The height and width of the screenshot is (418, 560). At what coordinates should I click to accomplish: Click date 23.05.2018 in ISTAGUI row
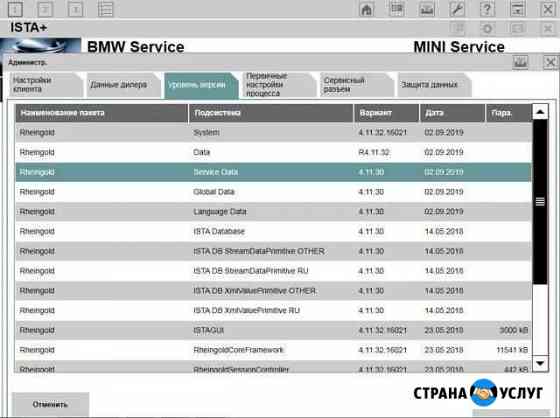444,330
